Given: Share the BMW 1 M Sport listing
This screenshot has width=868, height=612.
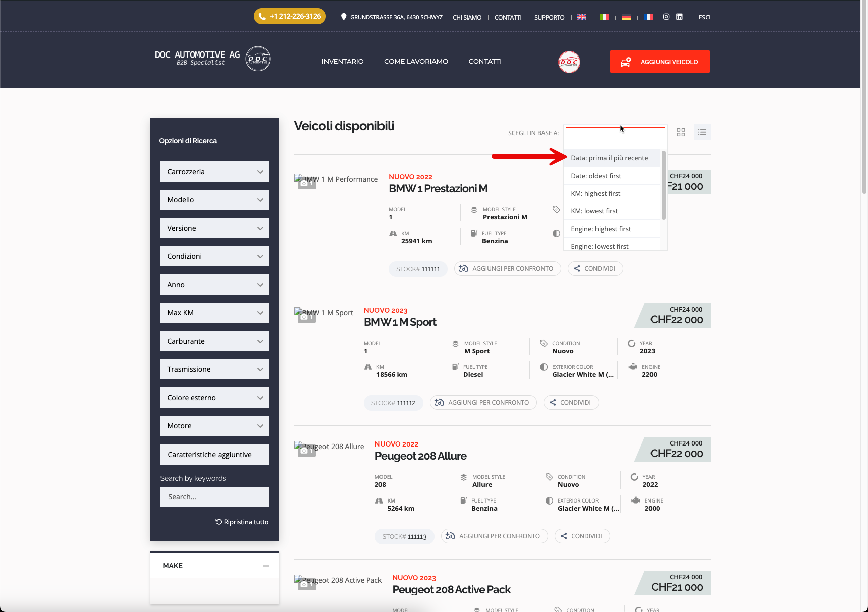Looking at the screenshot, I should click(571, 403).
